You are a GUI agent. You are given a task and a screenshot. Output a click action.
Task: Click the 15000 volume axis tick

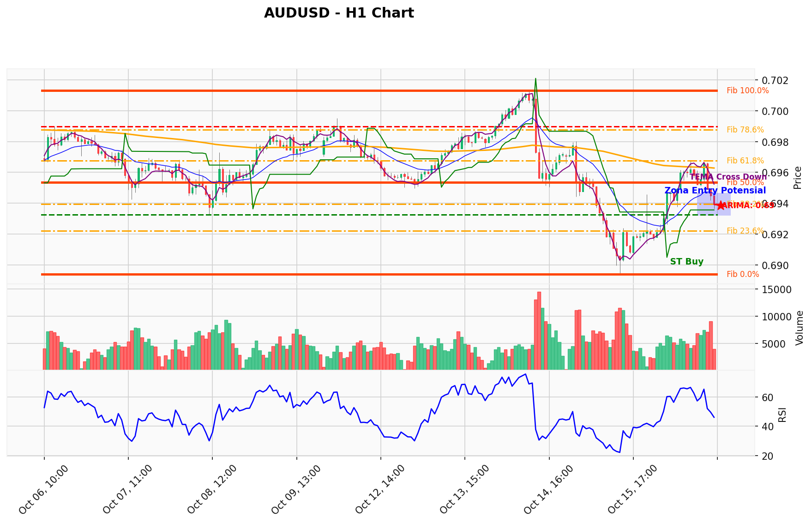coord(776,290)
